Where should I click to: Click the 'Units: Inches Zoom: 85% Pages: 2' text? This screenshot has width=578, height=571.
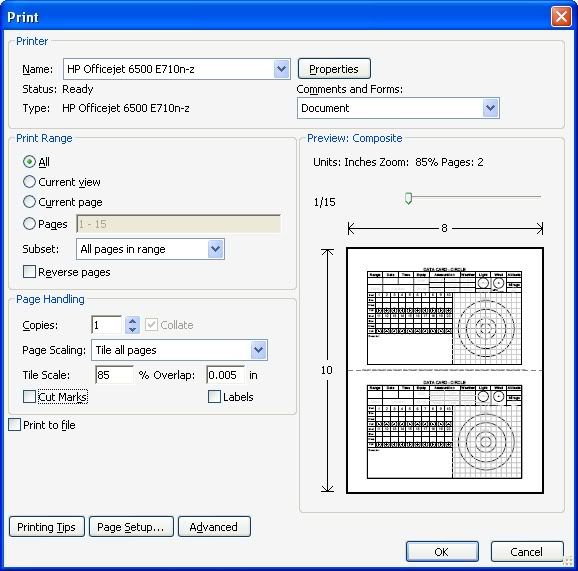(398, 162)
